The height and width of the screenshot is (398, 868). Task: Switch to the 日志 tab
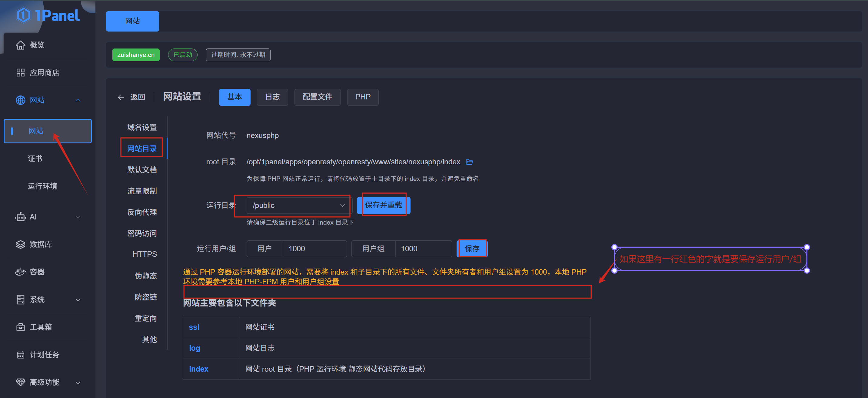click(x=272, y=97)
